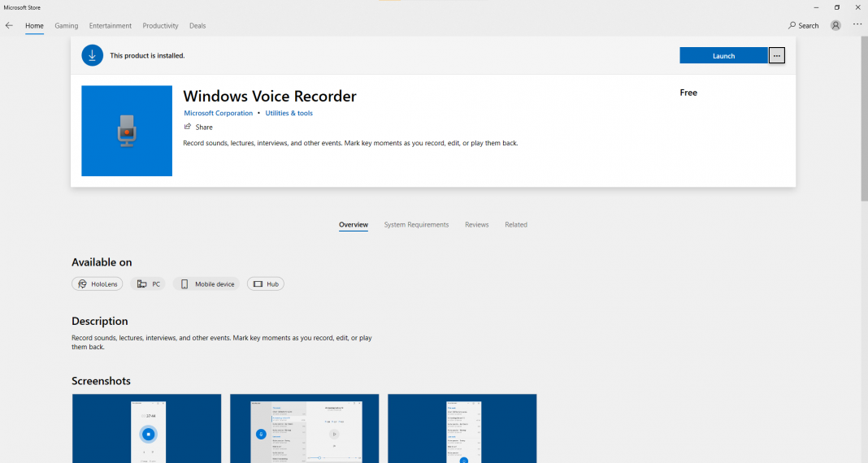Switch to the Gaming tab
The image size is (868, 463).
coord(67,25)
